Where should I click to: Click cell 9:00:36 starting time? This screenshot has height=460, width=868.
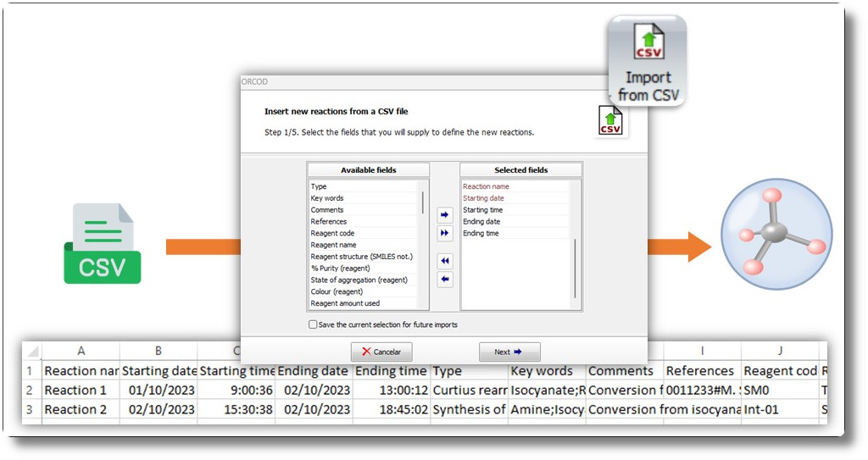(x=236, y=391)
